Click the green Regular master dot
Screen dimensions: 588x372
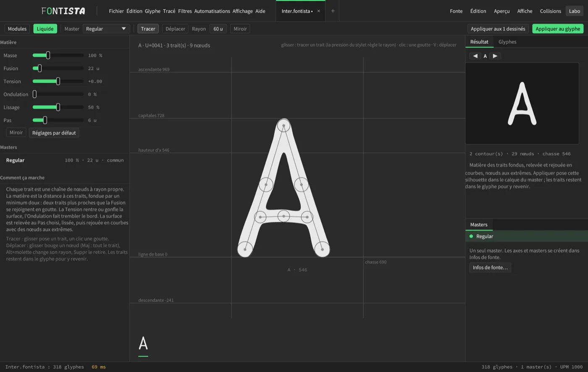[x=471, y=236]
